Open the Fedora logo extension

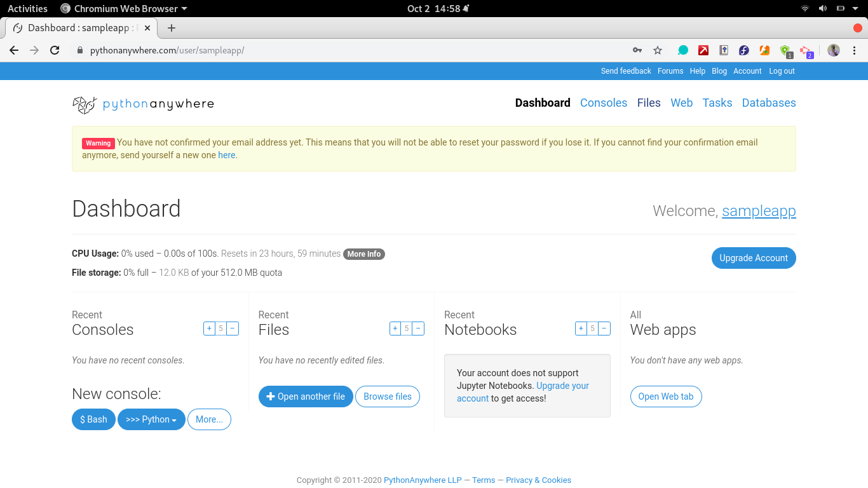tap(744, 50)
